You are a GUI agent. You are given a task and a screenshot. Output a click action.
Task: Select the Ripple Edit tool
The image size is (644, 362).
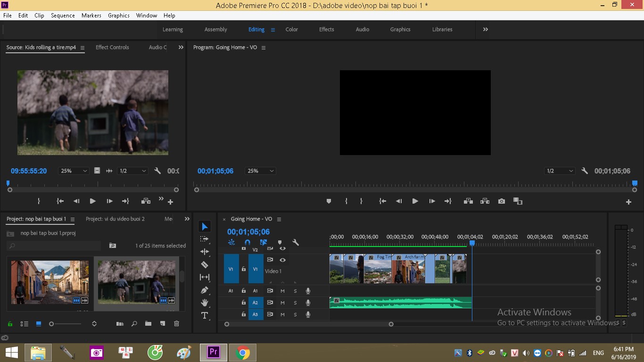[x=205, y=252]
